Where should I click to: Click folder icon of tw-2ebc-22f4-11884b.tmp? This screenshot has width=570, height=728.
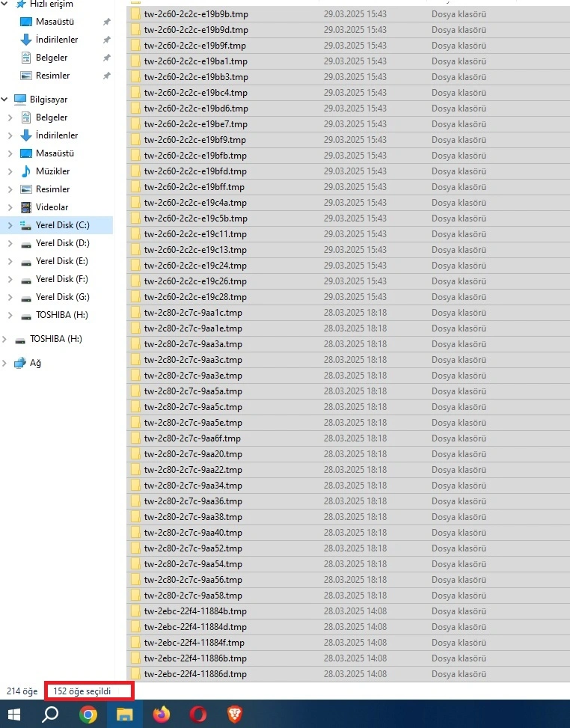[135, 611]
